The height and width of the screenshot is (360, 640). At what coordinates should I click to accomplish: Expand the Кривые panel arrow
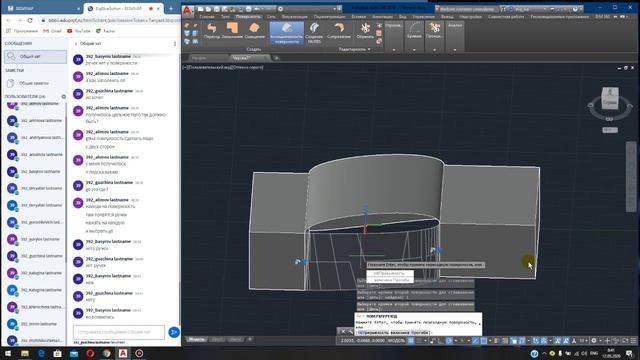pyautogui.click(x=414, y=50)
